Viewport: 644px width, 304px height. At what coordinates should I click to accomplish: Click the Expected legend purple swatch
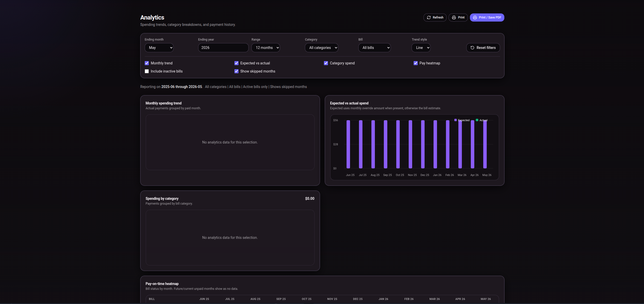click(455, 120)
